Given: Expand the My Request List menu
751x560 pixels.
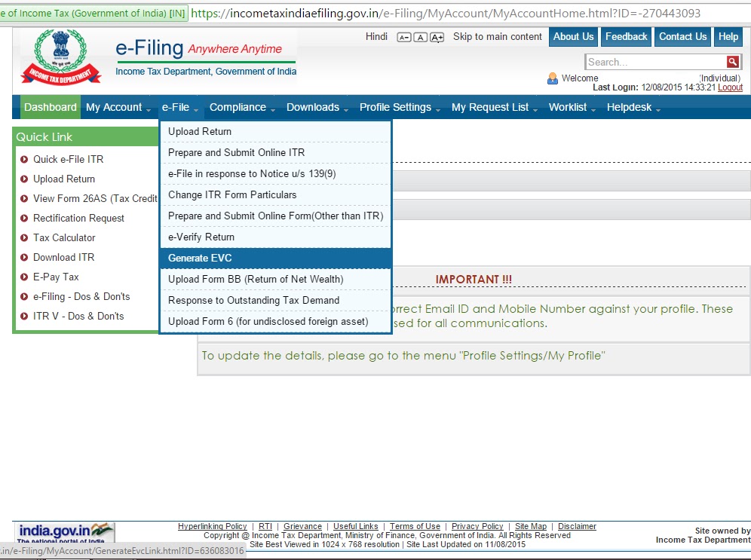Looking at the screenshot, I should coord(495,107).
